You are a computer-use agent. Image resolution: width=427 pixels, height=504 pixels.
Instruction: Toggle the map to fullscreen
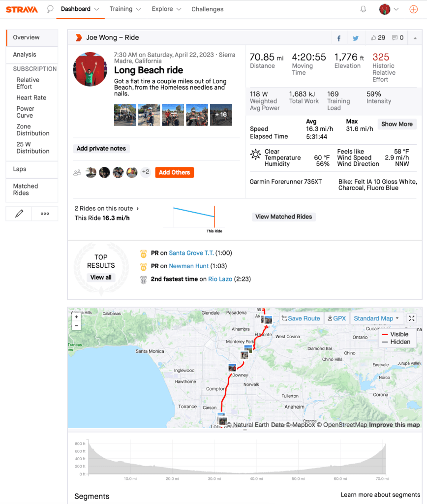412,318
